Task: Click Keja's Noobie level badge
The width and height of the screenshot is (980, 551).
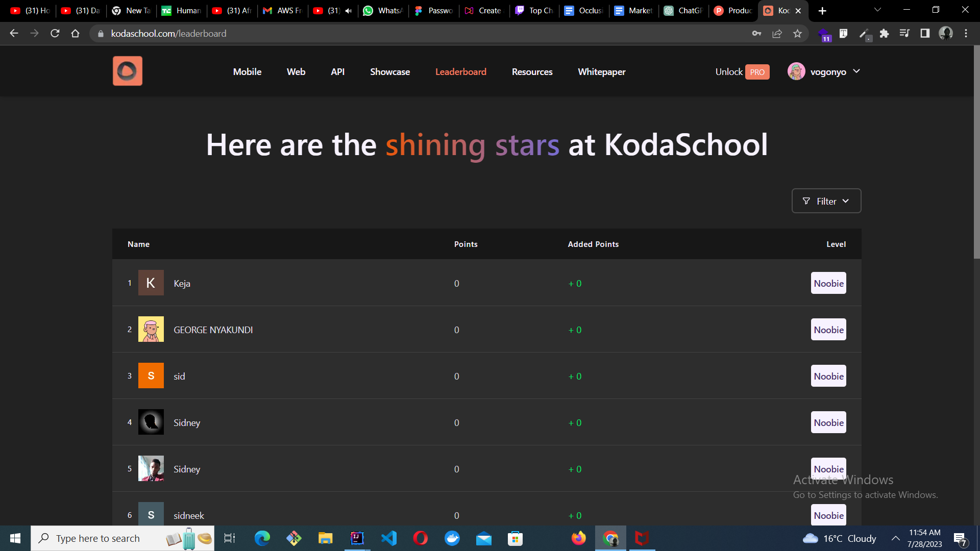Action: coord(828,283)
